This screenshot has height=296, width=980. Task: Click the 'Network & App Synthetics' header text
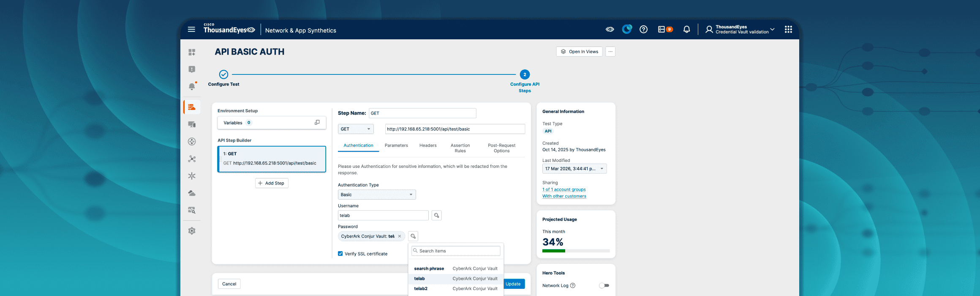pyautogui.click(x=301, y=30)
